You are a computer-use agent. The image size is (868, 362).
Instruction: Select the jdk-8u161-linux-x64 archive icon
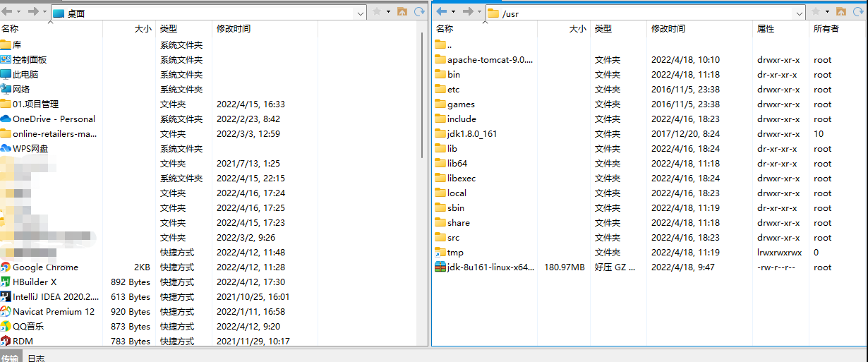(x=440, y=267)
